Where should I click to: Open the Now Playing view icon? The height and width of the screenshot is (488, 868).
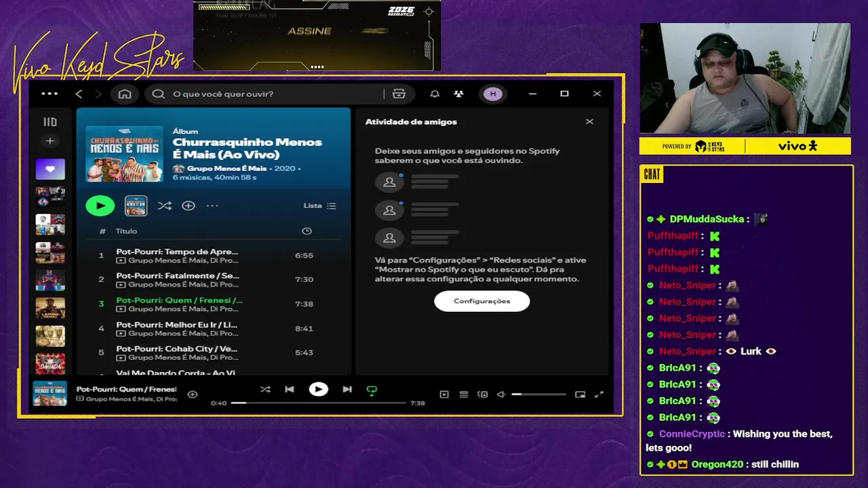tap(444, 394)
